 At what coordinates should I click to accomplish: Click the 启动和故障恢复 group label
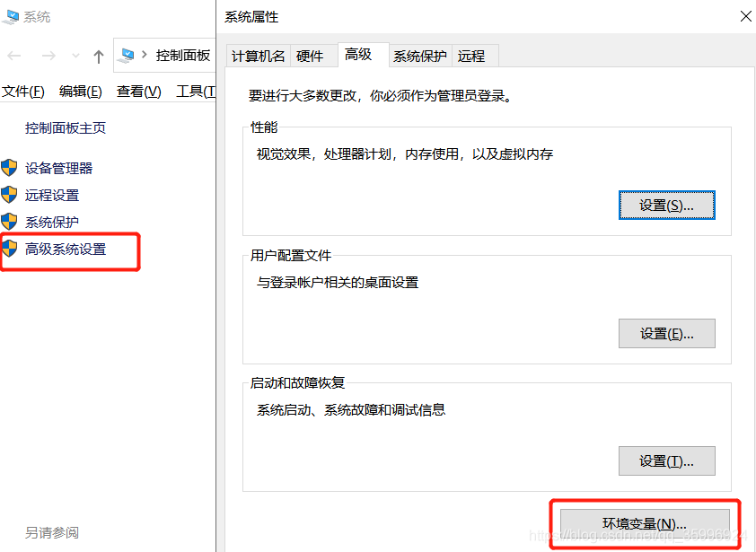point(297,382)
